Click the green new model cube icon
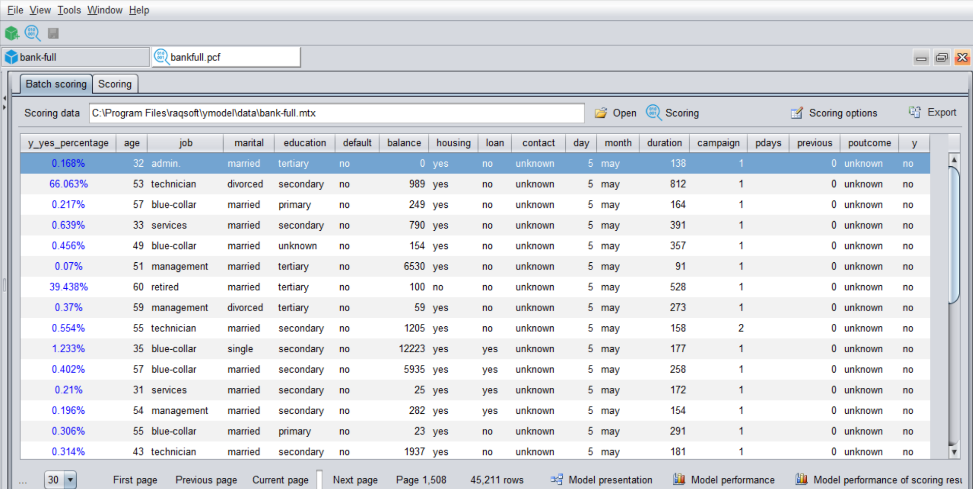 [12, 33]
